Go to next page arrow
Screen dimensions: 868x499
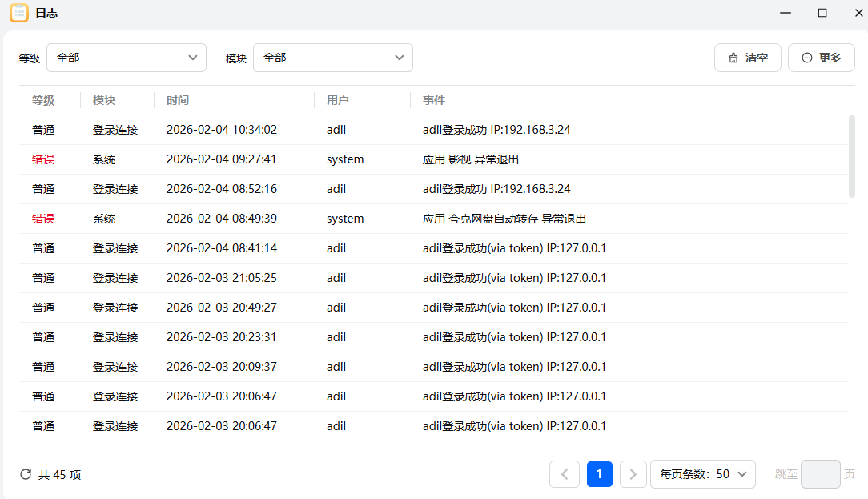click(x=633, y=474)
